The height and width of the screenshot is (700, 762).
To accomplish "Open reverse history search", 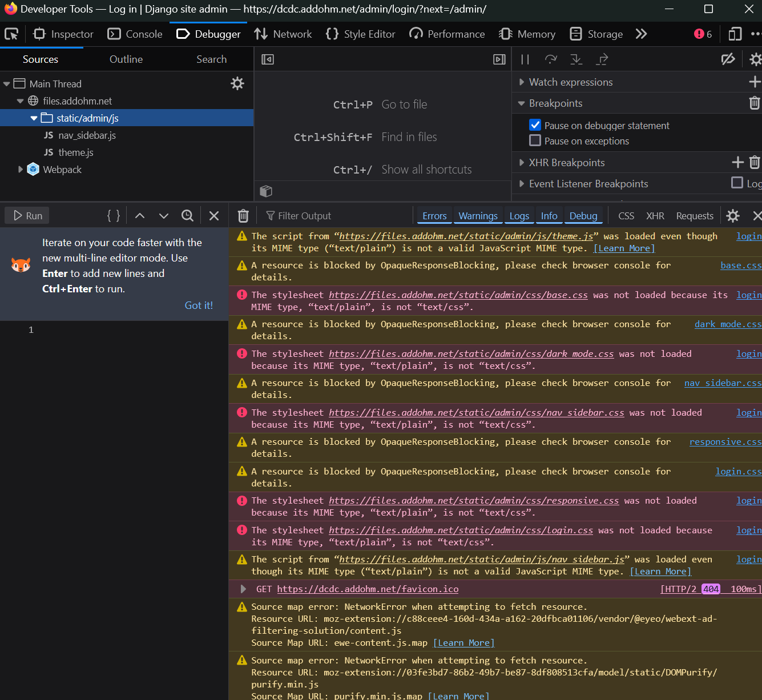I will 187,215.
